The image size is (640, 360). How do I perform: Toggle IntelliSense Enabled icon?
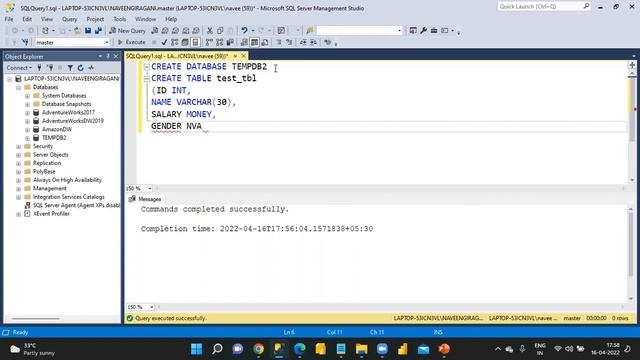[x=195, y=42]
